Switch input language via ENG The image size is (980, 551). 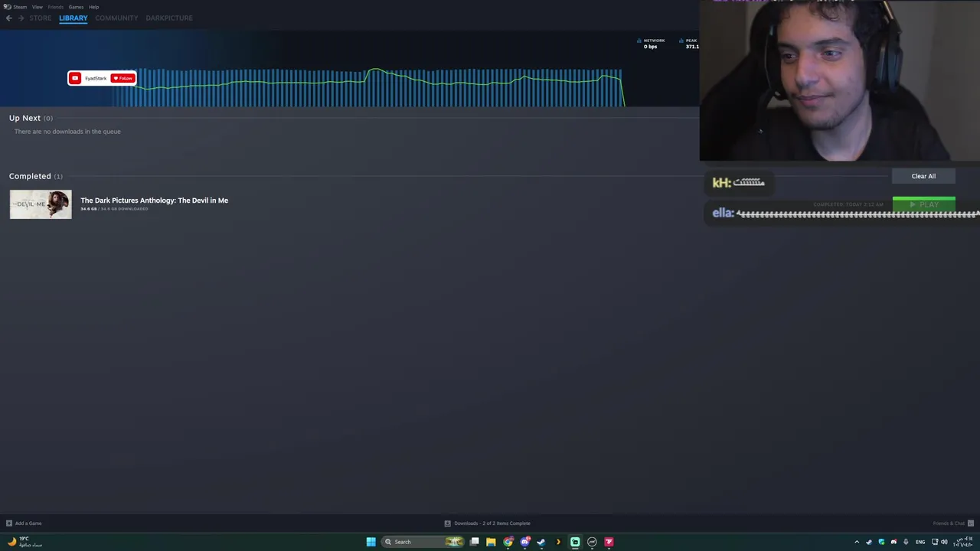click(x=920, y=542)
